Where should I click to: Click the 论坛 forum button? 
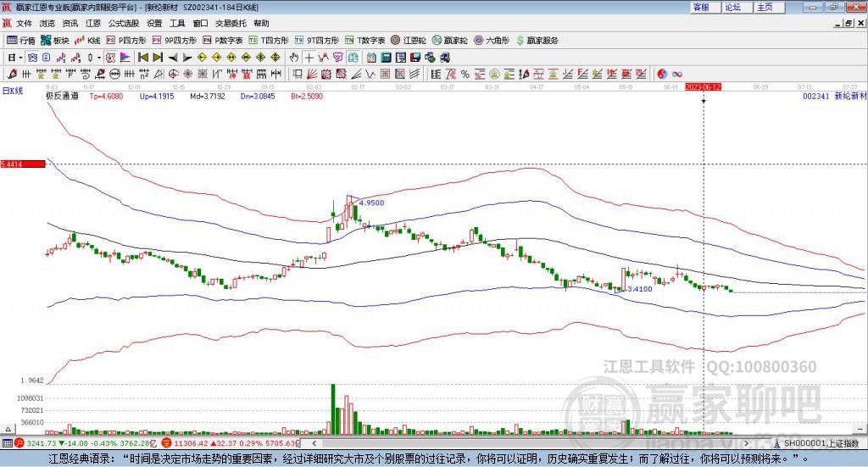coord(738,7)
